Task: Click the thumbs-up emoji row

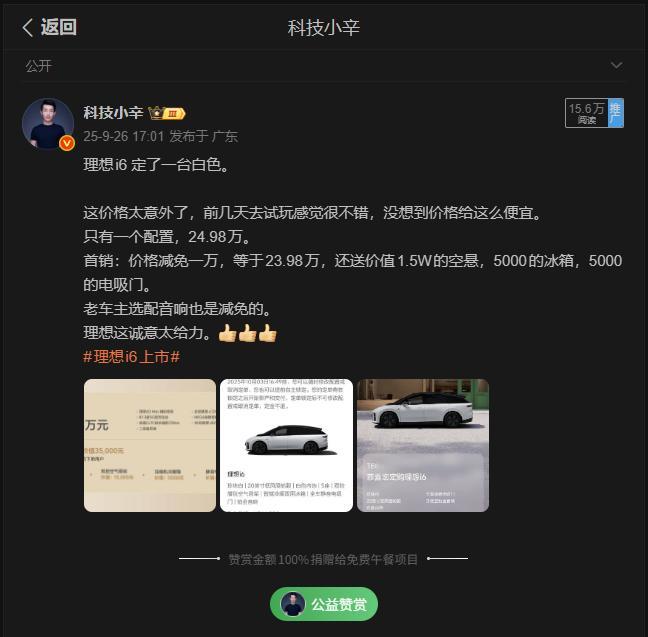Action: (247, 333)
